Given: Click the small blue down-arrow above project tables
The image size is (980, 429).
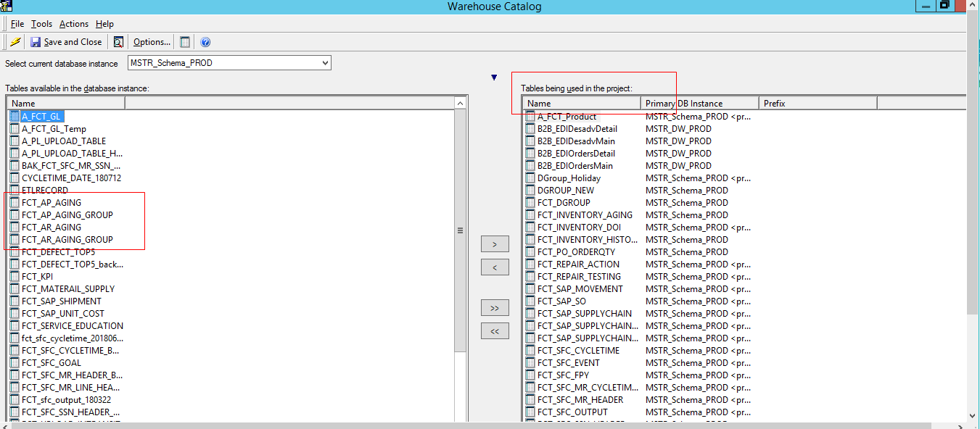Looking at the screenshot, I should coord(494,78).
